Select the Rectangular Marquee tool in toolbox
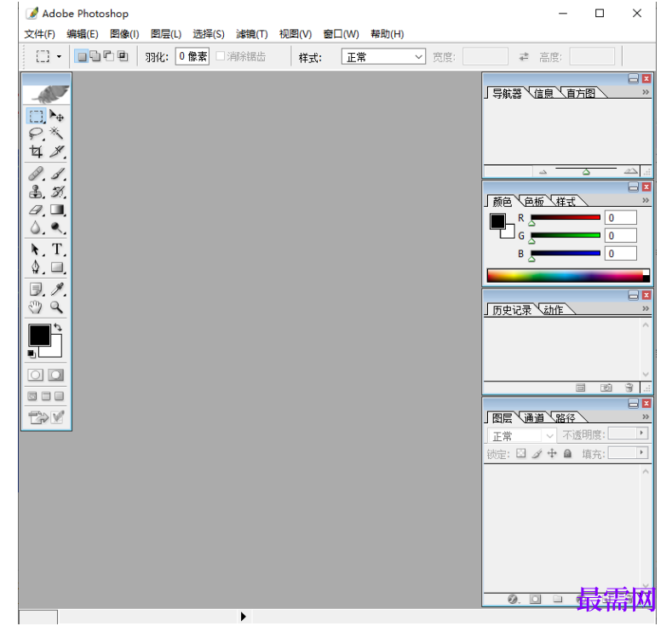This screenshot has width=672, height=626. click(36, 116)
